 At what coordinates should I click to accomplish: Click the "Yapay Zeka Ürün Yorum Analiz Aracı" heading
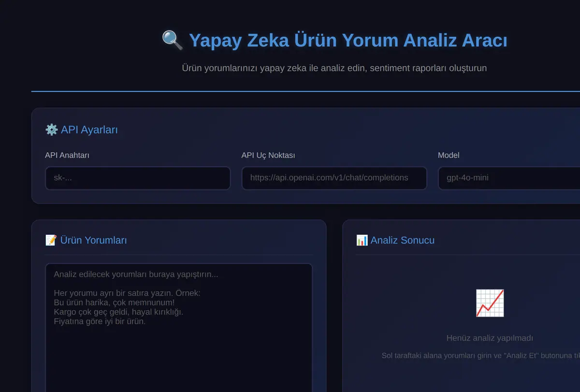[348, 41]
